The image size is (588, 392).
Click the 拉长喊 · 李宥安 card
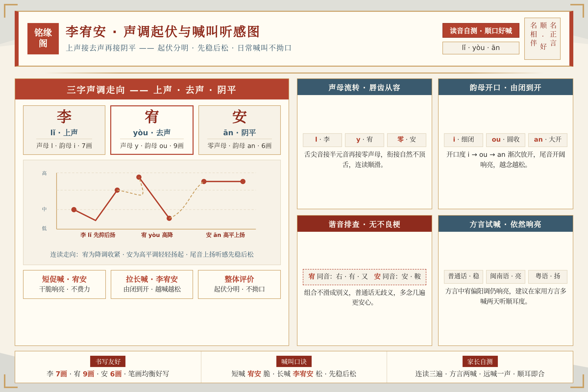tap(152, 284)
